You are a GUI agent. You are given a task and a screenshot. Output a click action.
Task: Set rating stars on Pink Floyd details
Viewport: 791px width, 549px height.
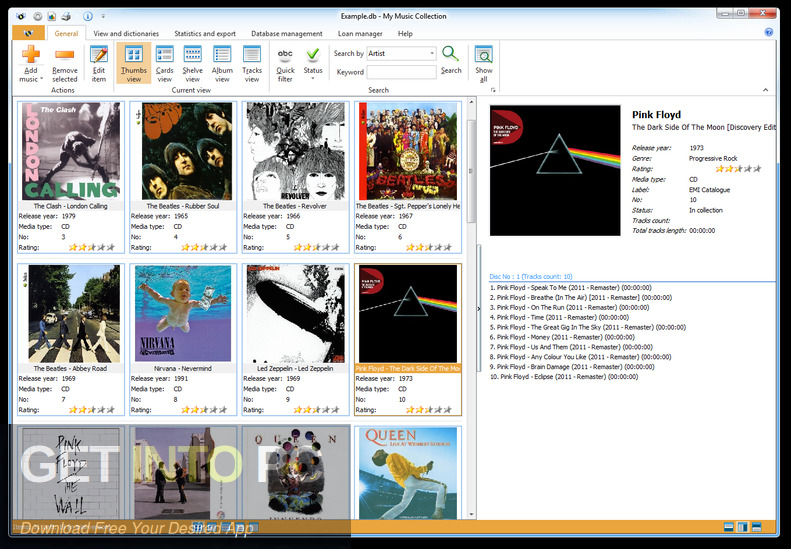[738, 169]
